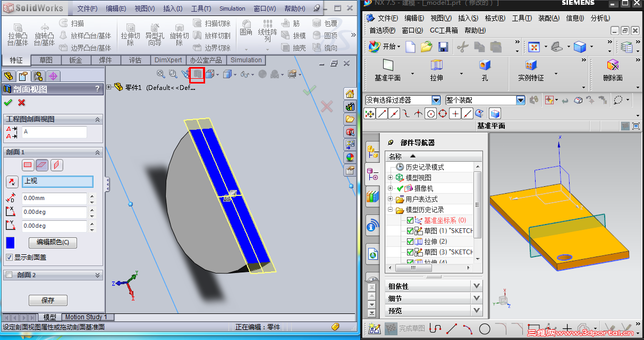Open NX assembly navigator sidebar tab
The height and width of the screenshot is (340, 644).
(372, 153)
